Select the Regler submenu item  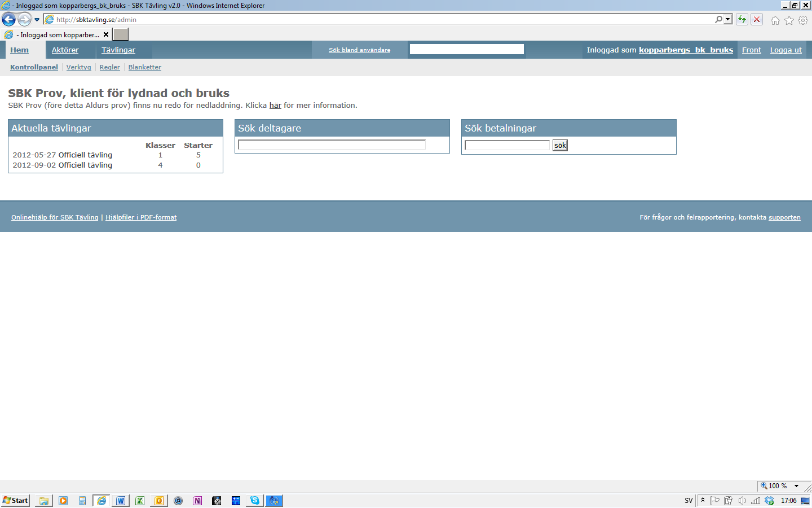(x=110, y=67)
